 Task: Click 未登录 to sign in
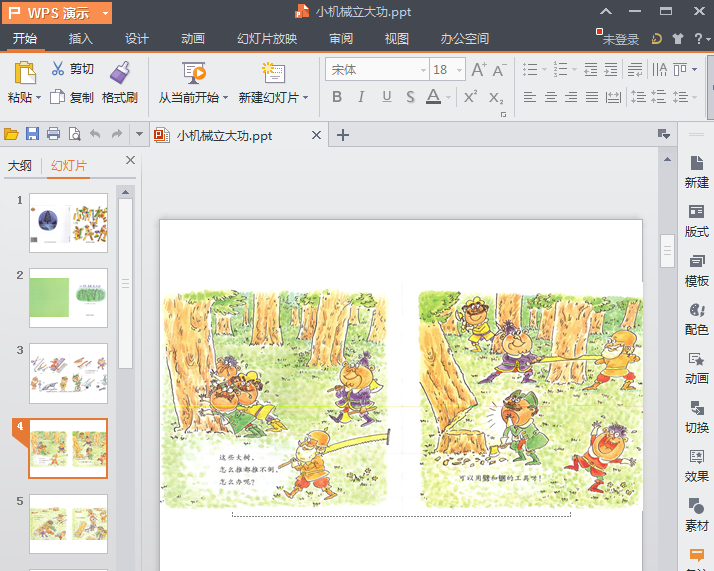621,40
